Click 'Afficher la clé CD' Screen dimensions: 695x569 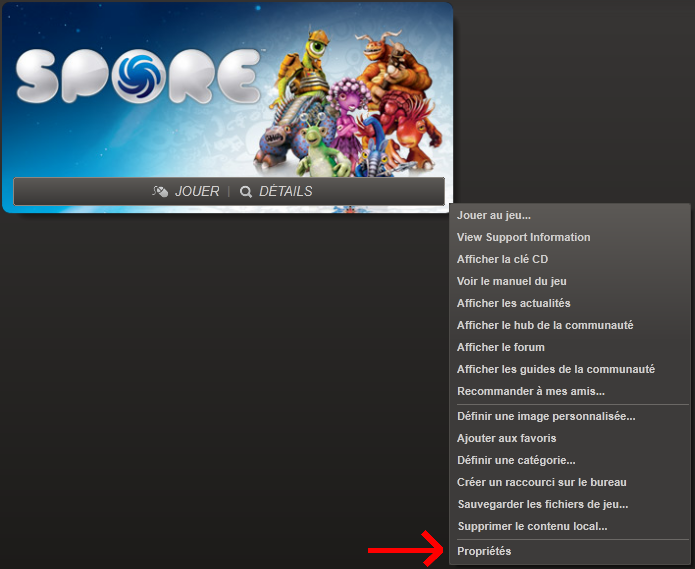(x=570, y=259)
